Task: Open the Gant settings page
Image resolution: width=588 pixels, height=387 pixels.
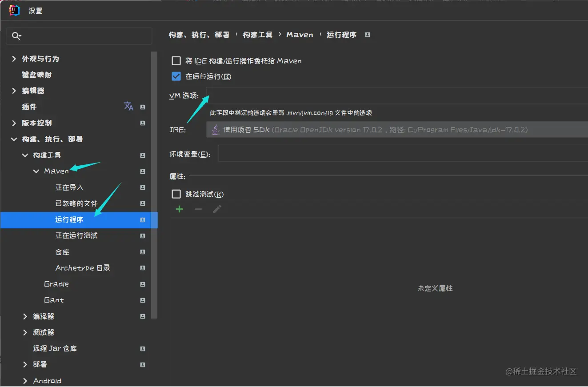Action: coord(54,300)
